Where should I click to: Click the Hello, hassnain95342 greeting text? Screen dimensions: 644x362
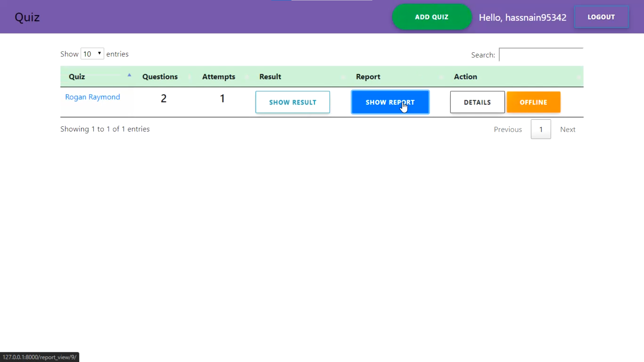point(522,17)
